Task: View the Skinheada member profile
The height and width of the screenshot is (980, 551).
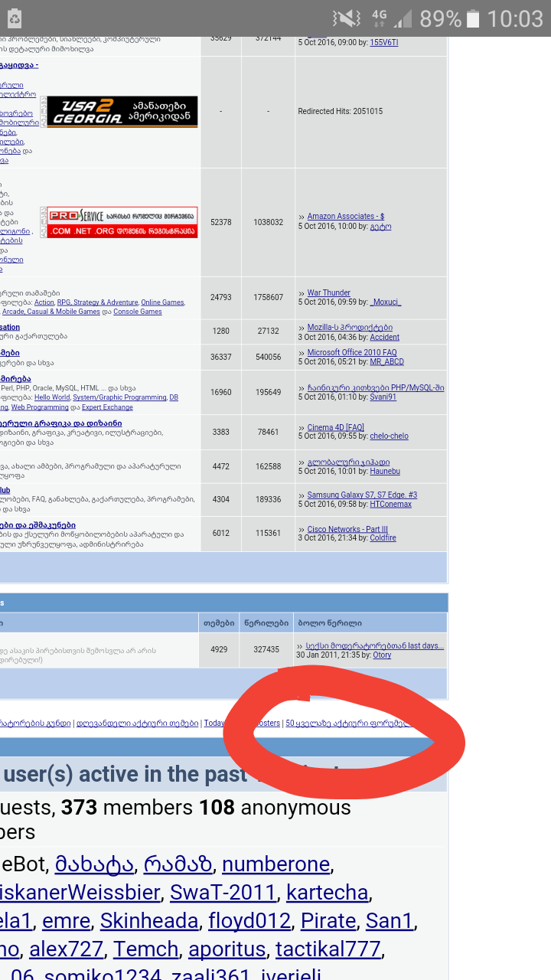Action: coord(149,920)
